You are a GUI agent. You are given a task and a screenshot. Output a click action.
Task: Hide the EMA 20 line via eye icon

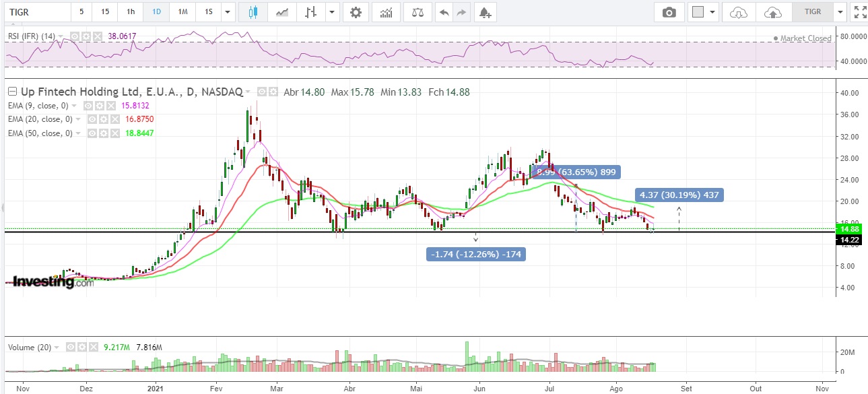(x=92, y=119)
